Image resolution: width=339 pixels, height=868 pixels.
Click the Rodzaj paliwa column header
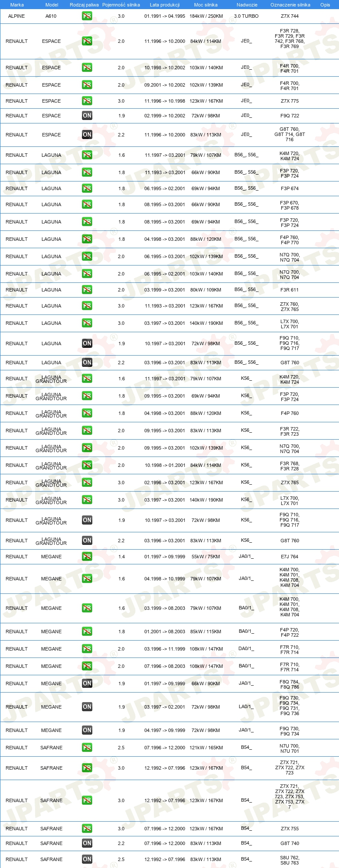pyautogui.click(x=84, y=5)
